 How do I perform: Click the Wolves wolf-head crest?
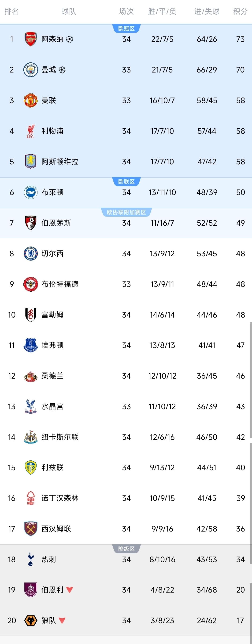pyautogui.click(x=30, y=620)
